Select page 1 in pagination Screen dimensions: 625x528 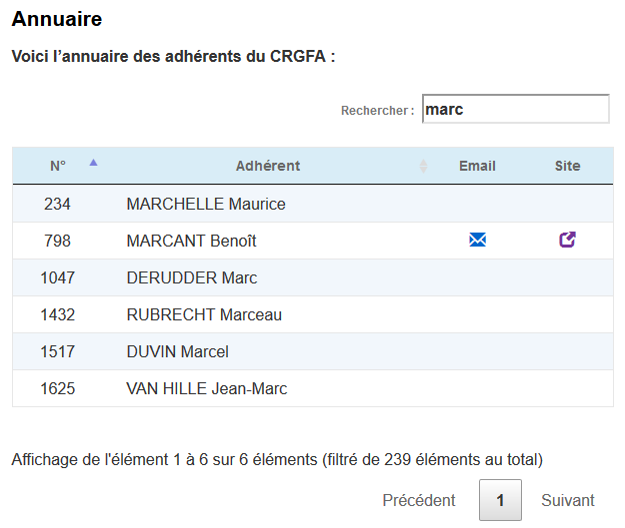point(500,500)
